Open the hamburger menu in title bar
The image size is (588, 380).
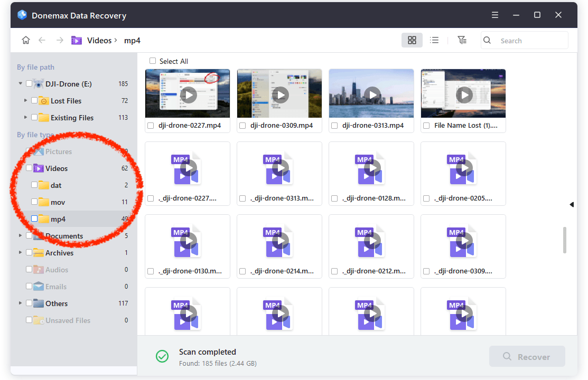(x=494, y=15)
